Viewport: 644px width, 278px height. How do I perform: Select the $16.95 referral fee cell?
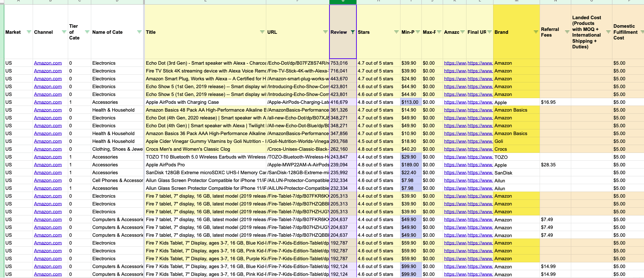[x=555, y=102]
